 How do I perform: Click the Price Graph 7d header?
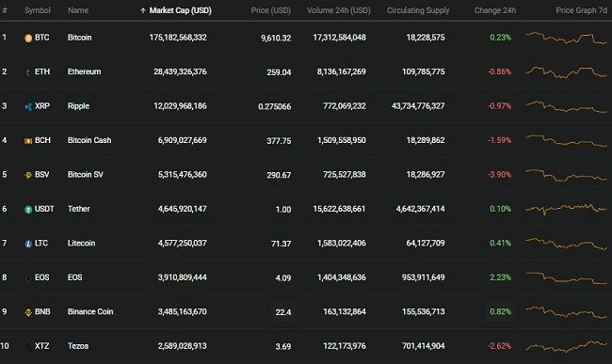(x=582, y=10)
